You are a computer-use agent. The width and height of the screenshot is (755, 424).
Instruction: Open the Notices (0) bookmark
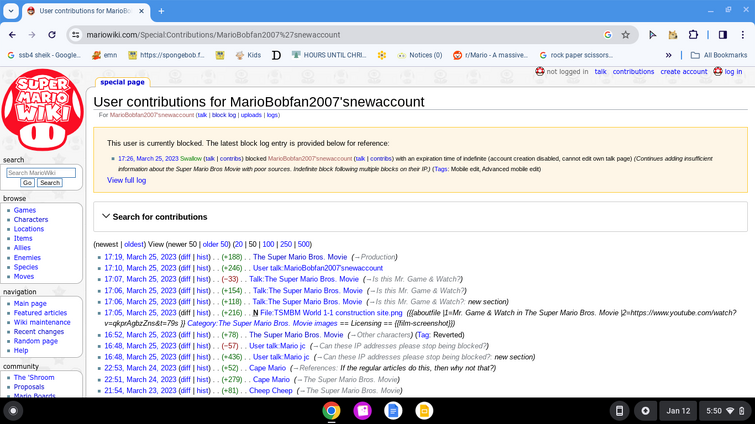[419, 55]
